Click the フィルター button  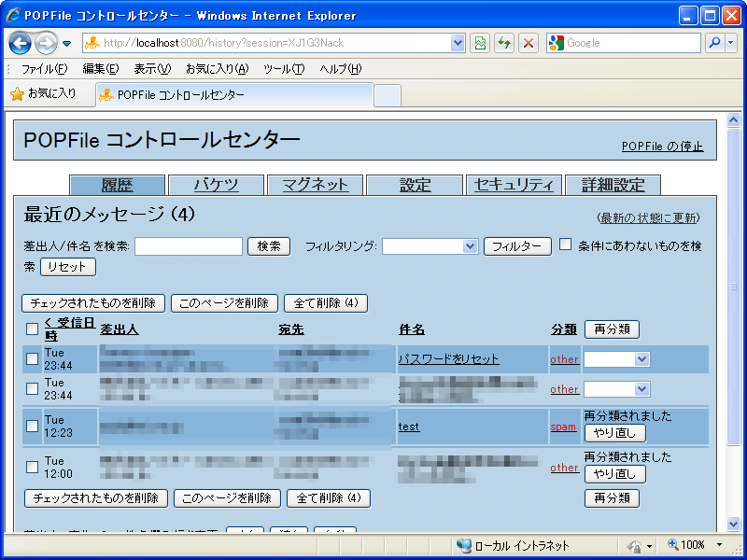pyautogui.click(x=517, y=246)
